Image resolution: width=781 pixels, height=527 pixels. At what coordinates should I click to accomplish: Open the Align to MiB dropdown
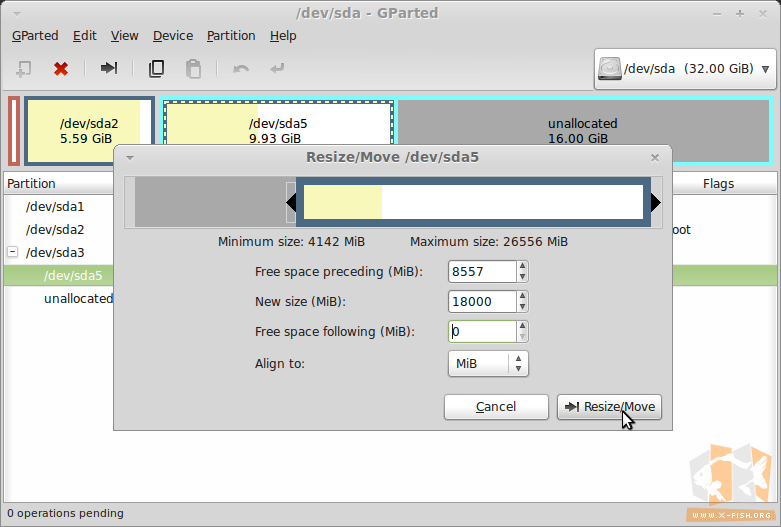[x=488, y=364]
